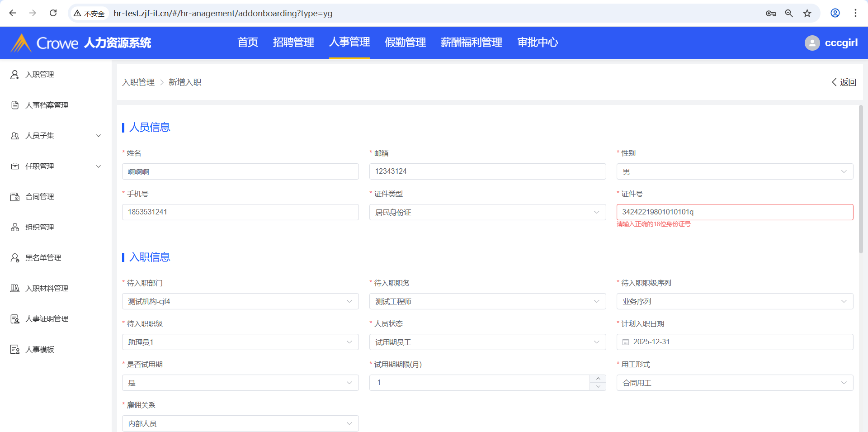Click the 人事证明管理 sidebar icon
This screenshot has width=868, height=432.
click(15, 319)
